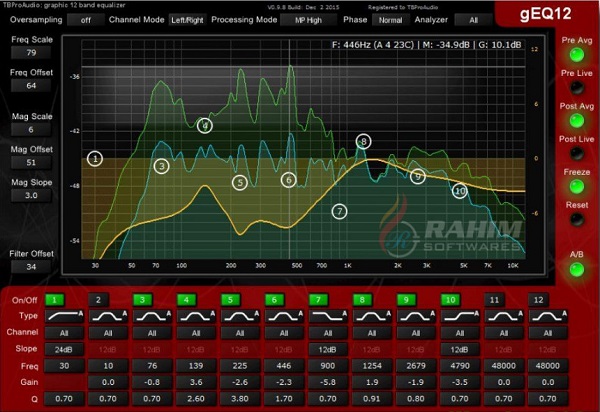
Task: Switch the A/B comparison LED
Action: click(x=577, y=269)
